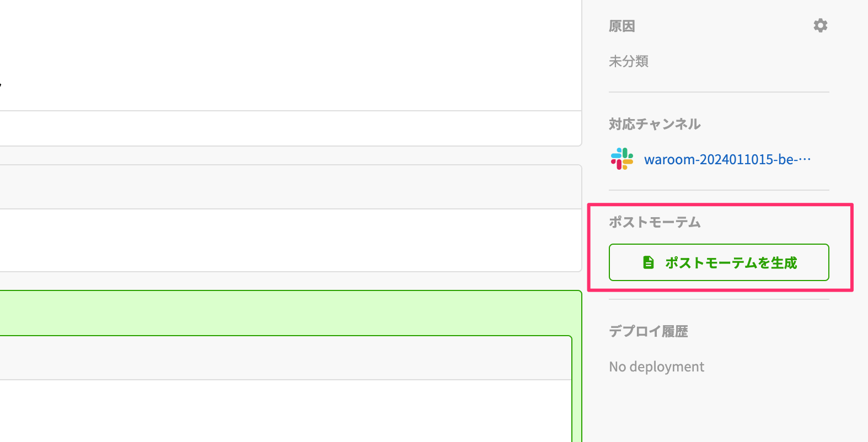The width and height of the screenshot is (868, 442).
Task: Select the No deployment text
Action: pos(656,366)
